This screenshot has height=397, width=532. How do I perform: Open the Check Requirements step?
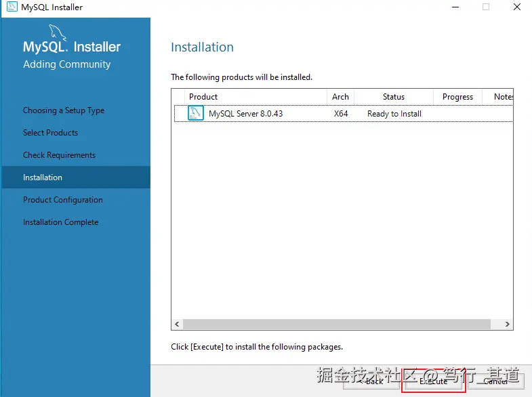point(60,155)
